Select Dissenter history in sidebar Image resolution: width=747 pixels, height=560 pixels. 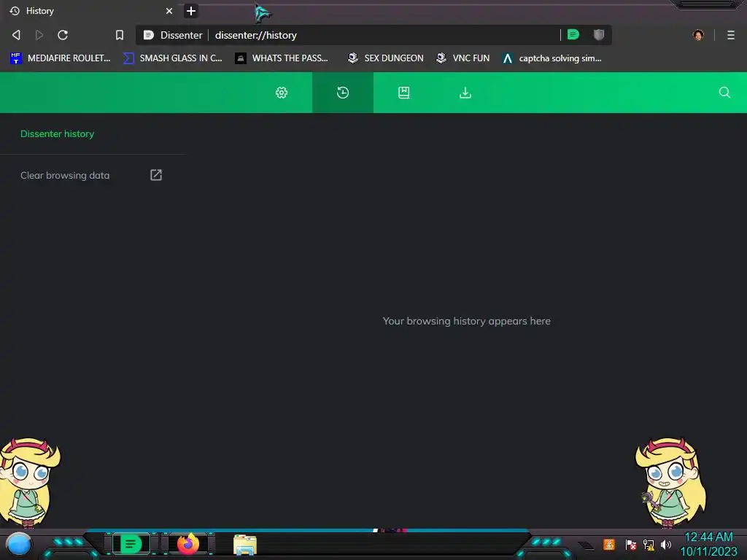point(57,134)
